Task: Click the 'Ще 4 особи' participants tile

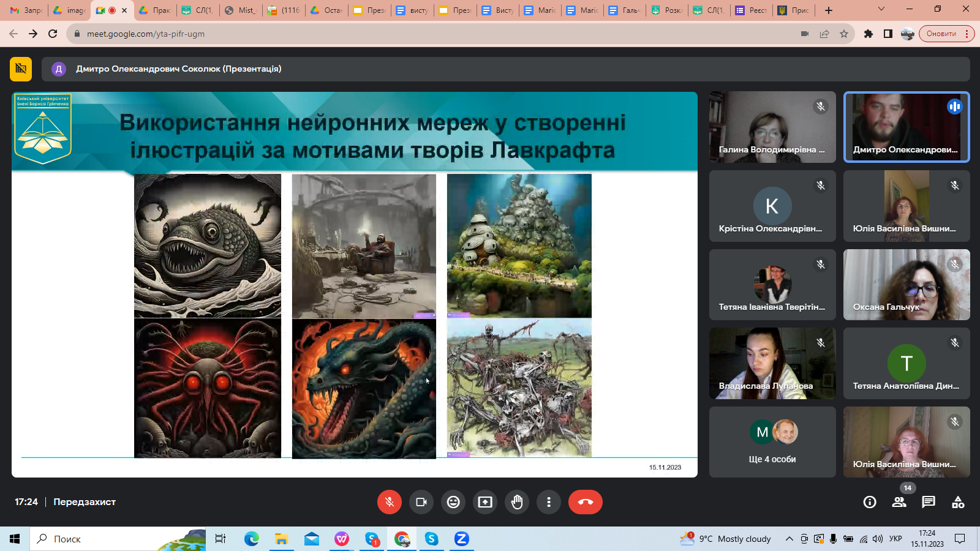Action: [x=772, y=442]
